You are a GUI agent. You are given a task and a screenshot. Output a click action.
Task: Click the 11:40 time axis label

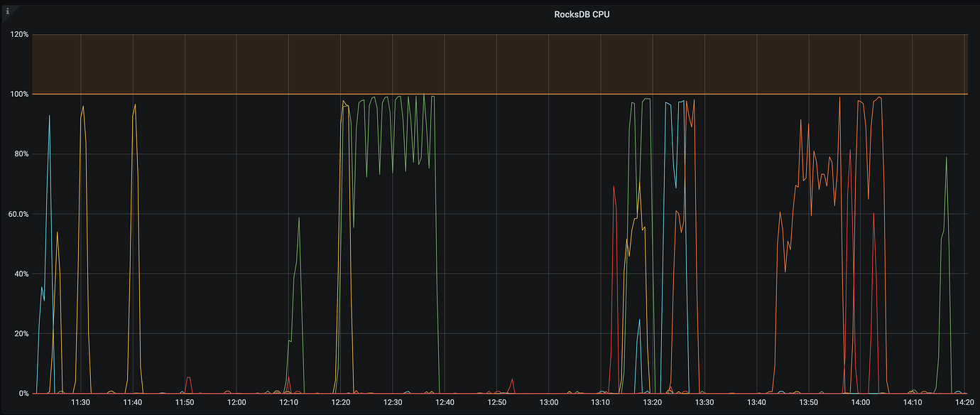pos(133,402)
